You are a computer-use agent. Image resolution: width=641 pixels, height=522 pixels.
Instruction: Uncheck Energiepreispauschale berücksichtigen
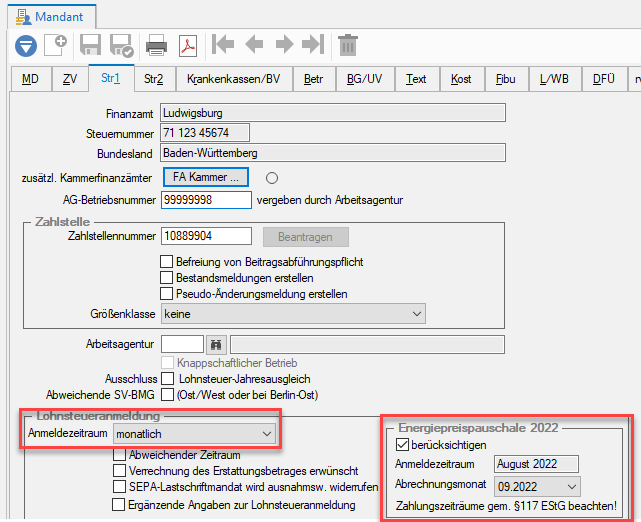pos(402,444)
